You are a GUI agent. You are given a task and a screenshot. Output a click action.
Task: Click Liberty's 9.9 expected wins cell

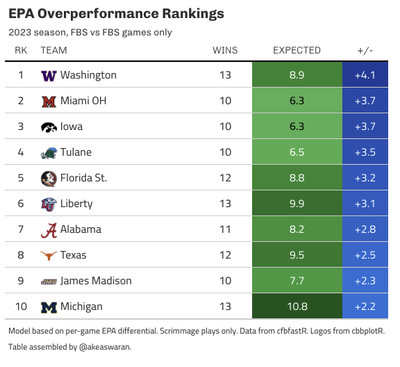(297, 203)
